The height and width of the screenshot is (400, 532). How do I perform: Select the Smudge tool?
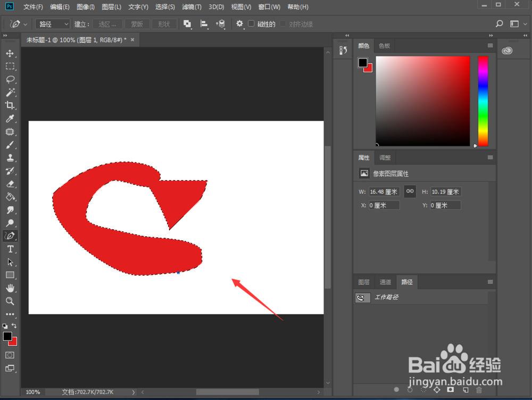10,210
